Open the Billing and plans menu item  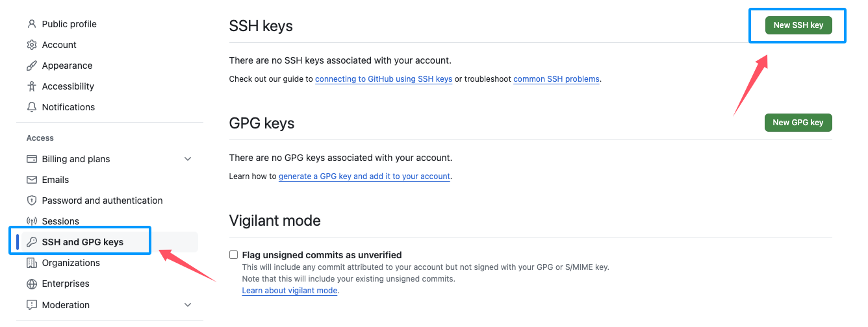pyautogui.click(x=76, y=159)
